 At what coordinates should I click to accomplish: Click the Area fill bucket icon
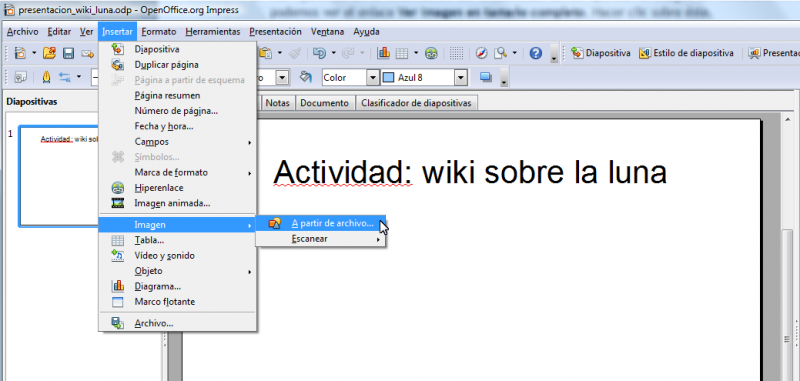click(305, 78)
